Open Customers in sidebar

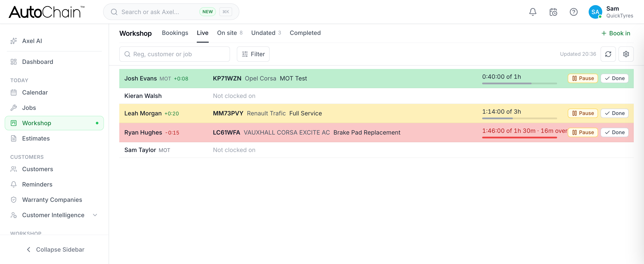54,169
